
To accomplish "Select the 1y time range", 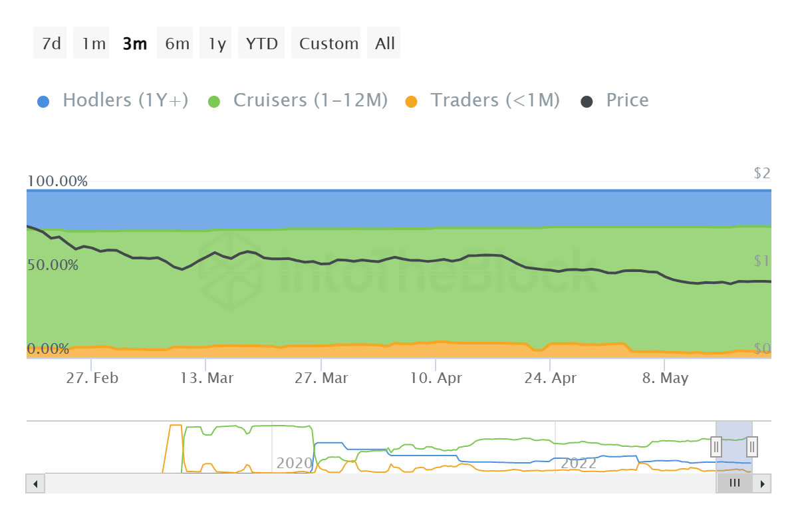I will tap(215, 43).
